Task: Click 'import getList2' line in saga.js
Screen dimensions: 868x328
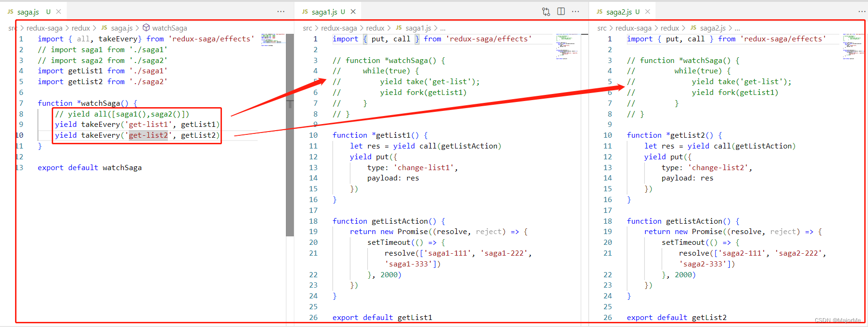Action: (103, 81)
